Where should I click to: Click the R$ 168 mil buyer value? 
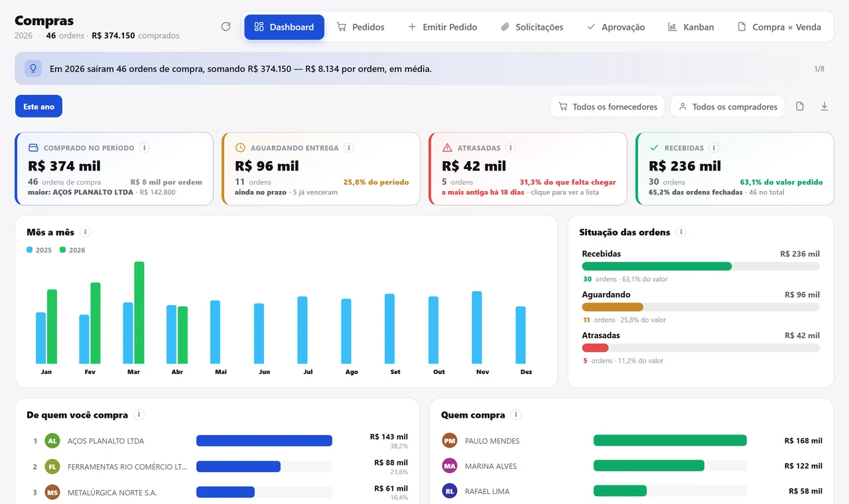pos(803,440)
